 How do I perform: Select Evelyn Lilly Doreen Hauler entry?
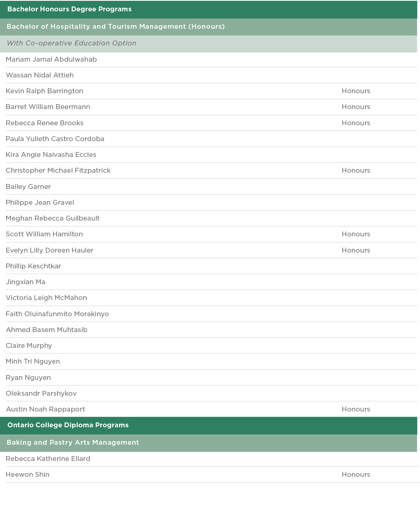[49, 251]
